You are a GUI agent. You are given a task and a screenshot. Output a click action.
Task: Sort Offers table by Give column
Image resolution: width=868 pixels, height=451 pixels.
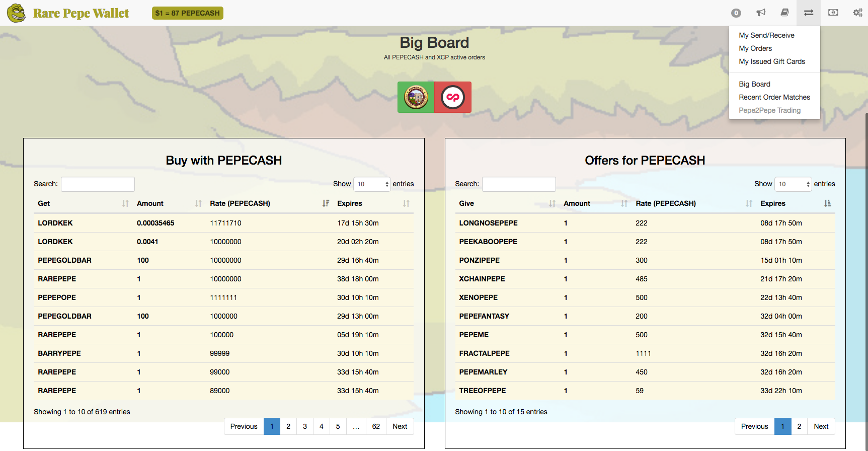(x=507, y=203)
